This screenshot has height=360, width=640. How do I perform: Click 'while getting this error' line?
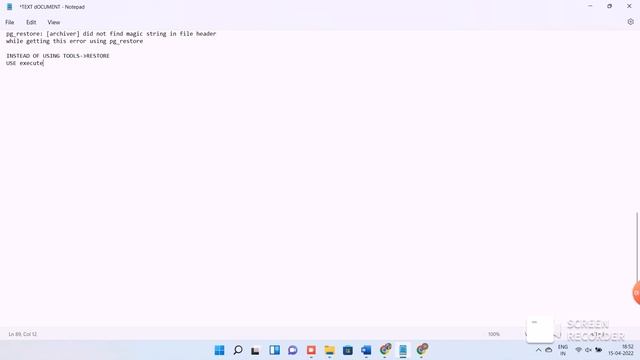tap(75, 41)
